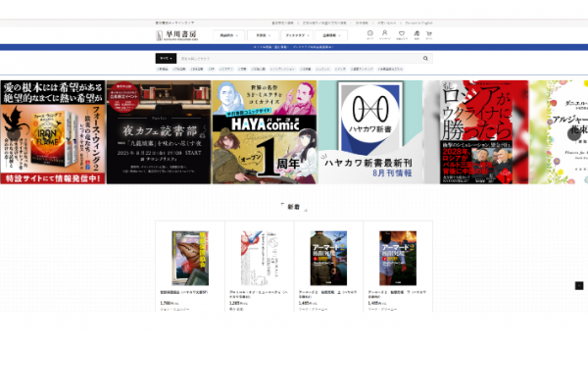Expand the second header navigation dropdown

tap(264, 35)
